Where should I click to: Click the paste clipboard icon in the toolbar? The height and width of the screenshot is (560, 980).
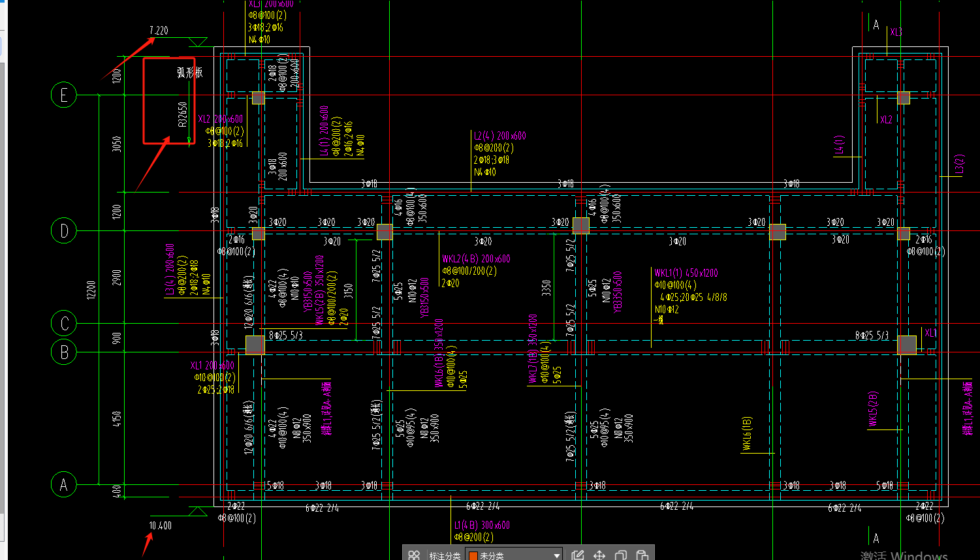pyautogui.click(x=642, y=555)
